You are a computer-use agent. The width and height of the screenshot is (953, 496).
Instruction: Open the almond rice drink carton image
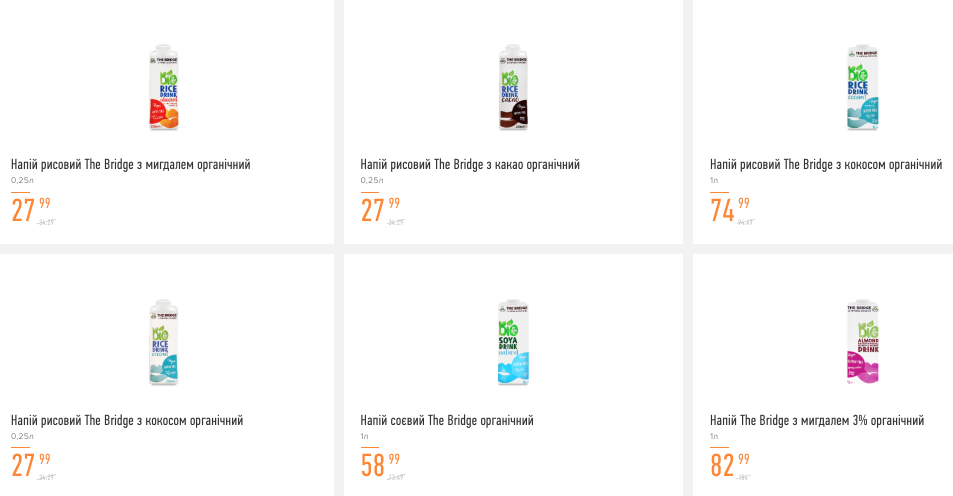click(162, 88)
